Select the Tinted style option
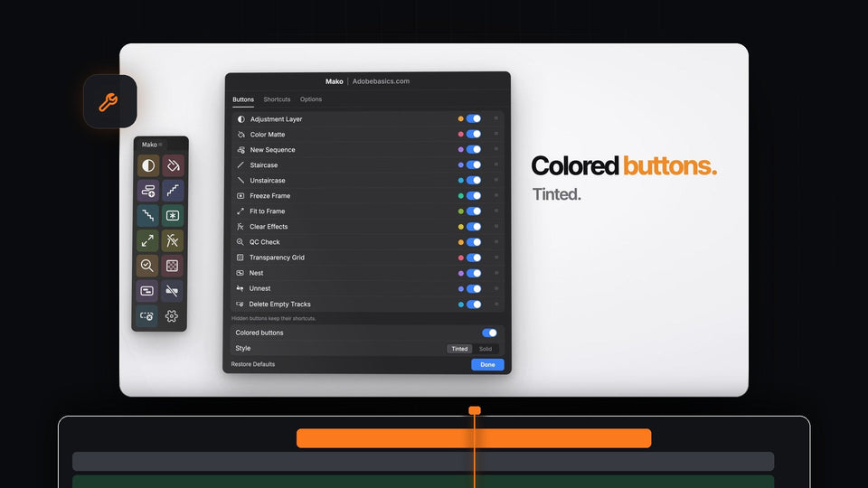The width and height of the screenshot is (868, 488). pyautogui.click(x=459, y=349)
